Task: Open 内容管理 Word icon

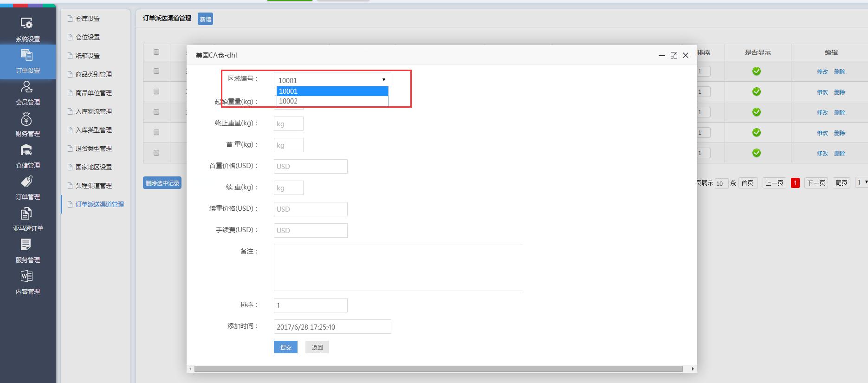Action: tap(27, 276)
